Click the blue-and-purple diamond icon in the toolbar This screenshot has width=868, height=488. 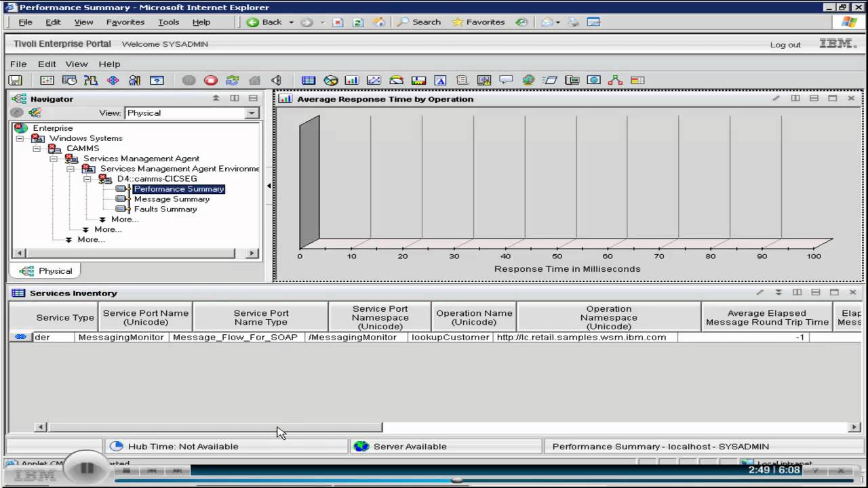[x=113, y=80]
